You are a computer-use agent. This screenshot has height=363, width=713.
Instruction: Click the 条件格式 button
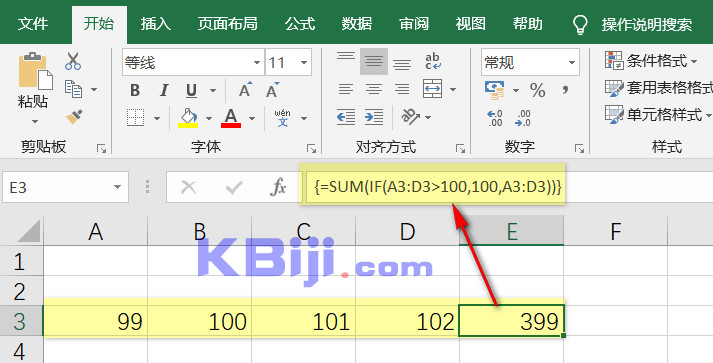(x=651, y=60)
